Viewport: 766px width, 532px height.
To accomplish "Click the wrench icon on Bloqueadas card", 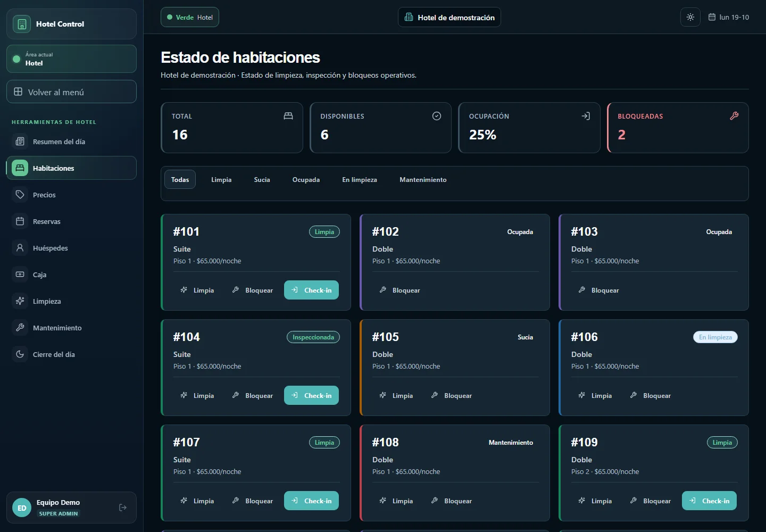I will pos(734,116).
